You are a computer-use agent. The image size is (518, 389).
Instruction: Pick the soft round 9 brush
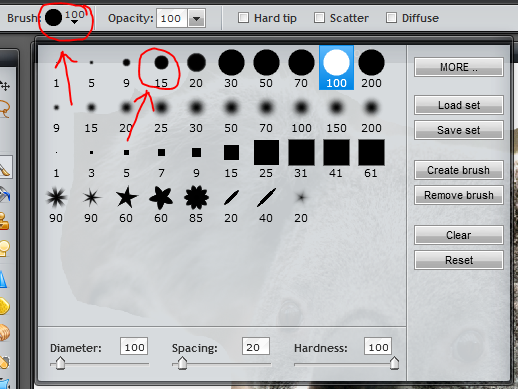(56, 113)
